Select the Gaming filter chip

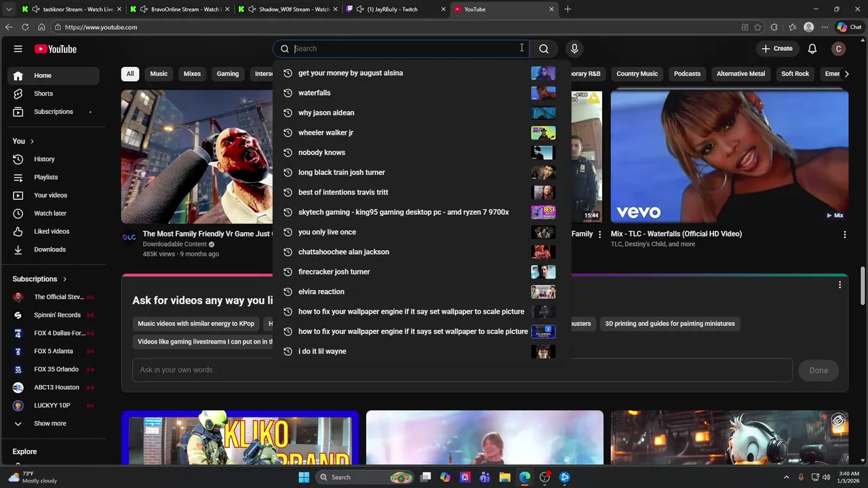[x=228, y=74]
